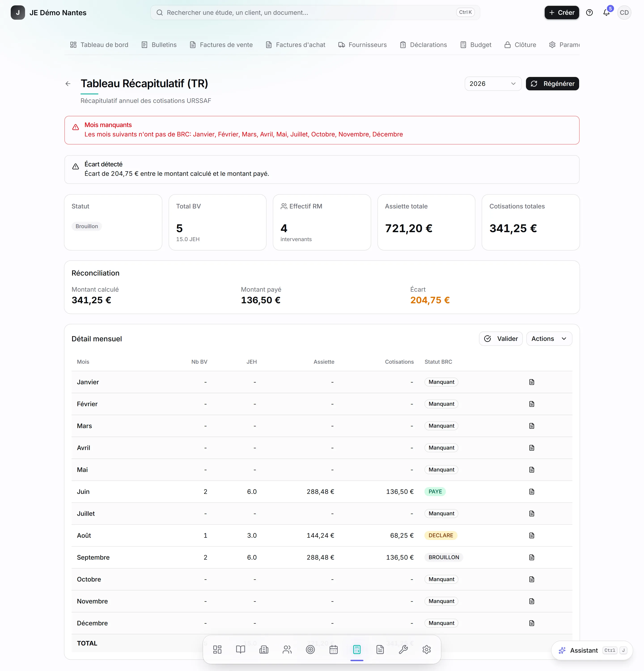Open the Factures d'achat tab
The width and height of the screenshot is (644, 671).
(296, 45)
